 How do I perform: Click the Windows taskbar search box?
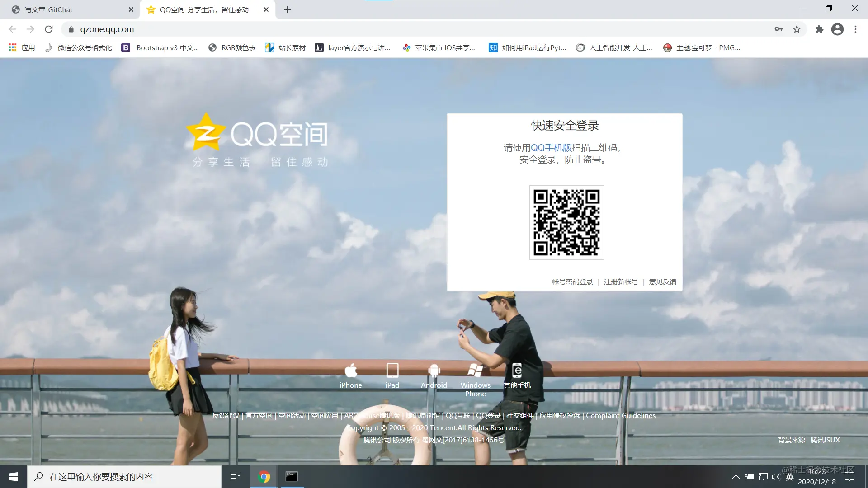(124, 477)
